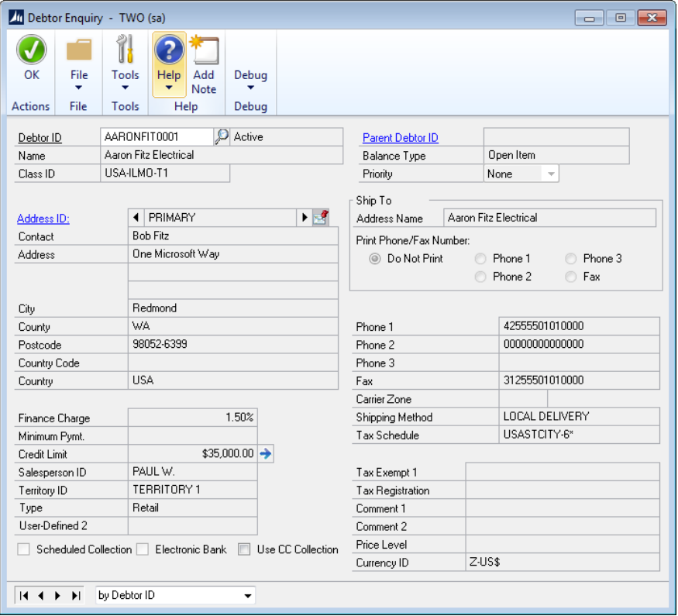The height and width of the screenshot is (616, 678).
Task: Click the Address ID internet info icon
Action: tap(321, 218)
